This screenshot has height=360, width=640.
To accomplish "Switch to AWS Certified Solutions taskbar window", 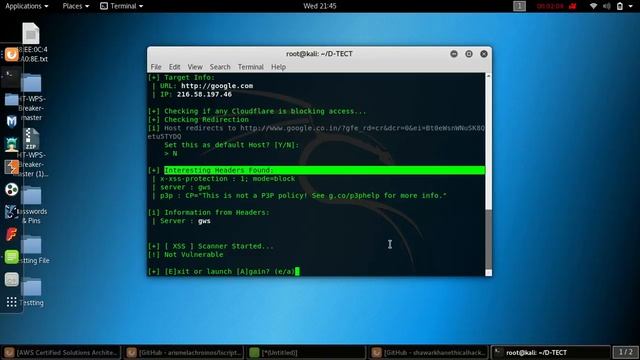I will pos(61,352).
